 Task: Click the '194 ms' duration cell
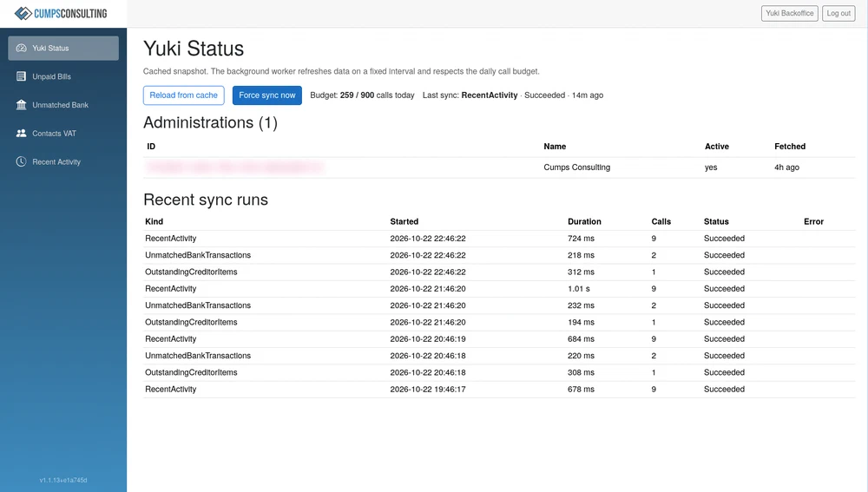pyautogui.click(x=581, y=322)
